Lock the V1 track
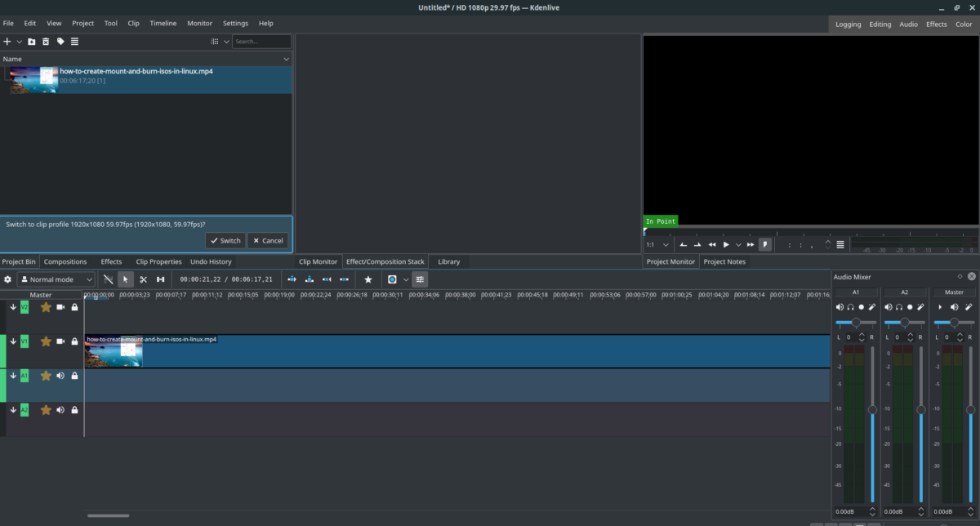This screenshot has width=980, height=526. 73,341
